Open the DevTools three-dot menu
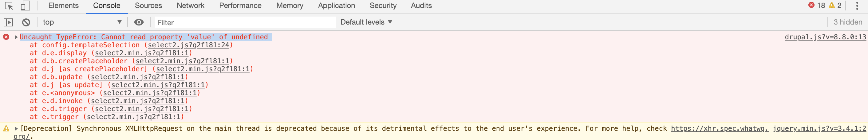 point(857,6)
